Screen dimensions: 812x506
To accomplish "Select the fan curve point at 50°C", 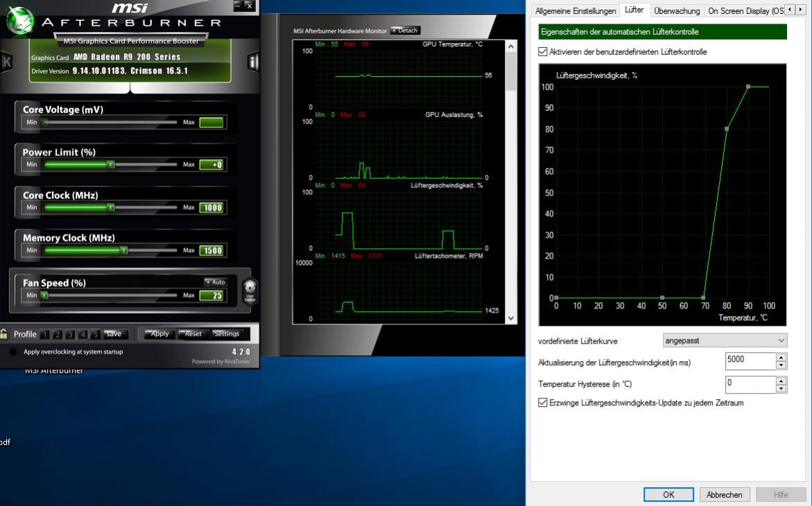I will (662, 297).
